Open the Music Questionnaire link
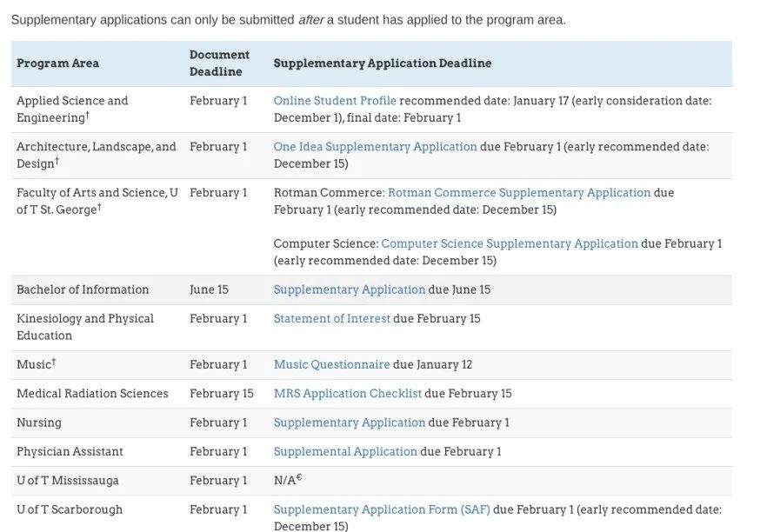760x532 pixels. 331,365
